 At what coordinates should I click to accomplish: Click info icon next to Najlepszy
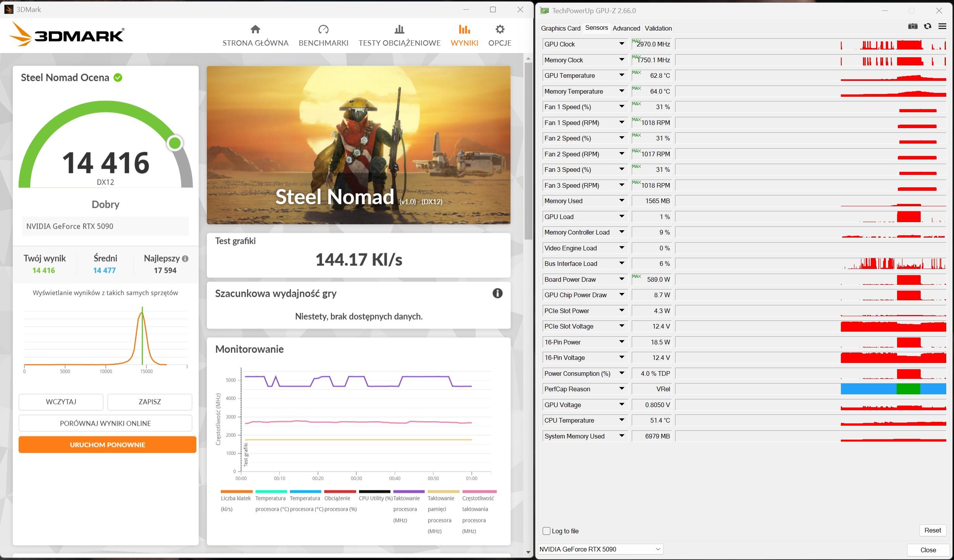[x=185, y=259]
